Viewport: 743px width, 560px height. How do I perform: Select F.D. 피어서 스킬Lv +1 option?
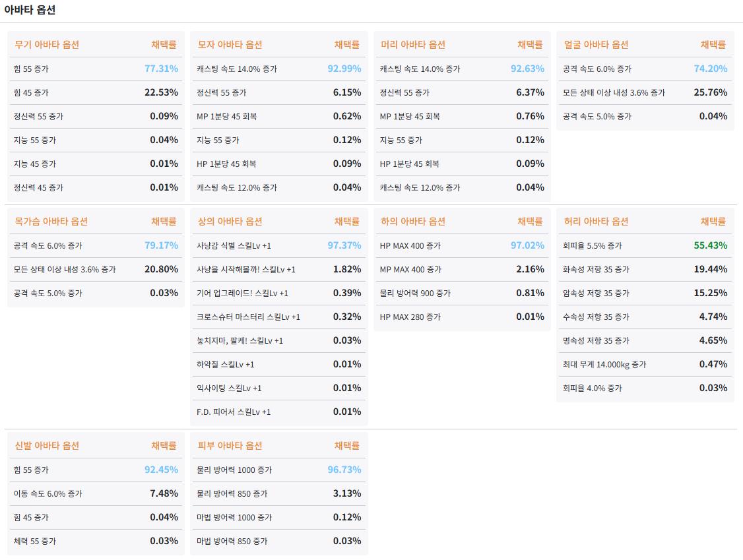tap(234, 412)
